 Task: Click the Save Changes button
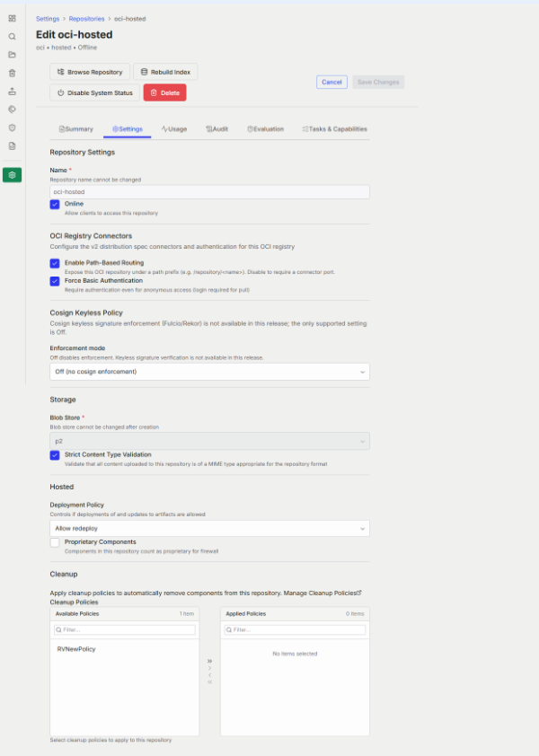tap(378, 82)
